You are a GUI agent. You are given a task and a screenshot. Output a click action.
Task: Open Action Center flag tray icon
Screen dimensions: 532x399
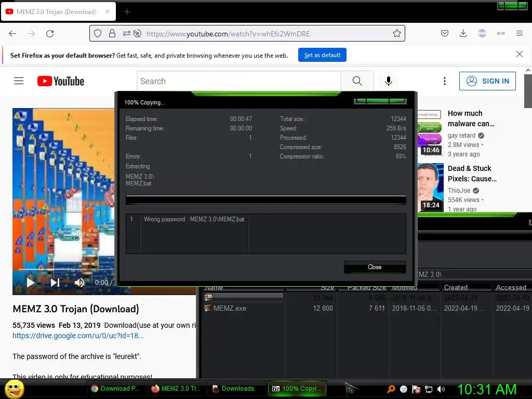coord(416,389)
